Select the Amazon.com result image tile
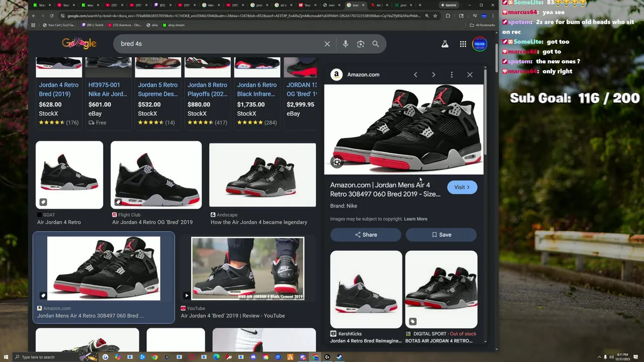The image size is (644, 362). 104,277
